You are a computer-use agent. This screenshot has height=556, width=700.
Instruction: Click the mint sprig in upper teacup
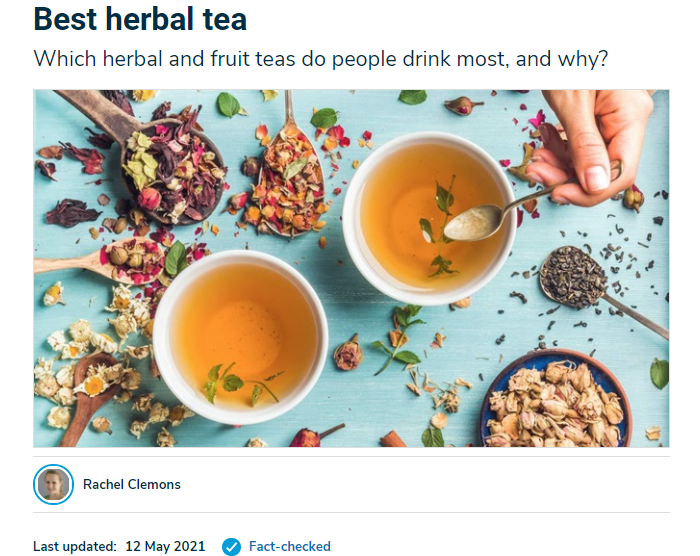pyautogui.click(x=440, y=228)
